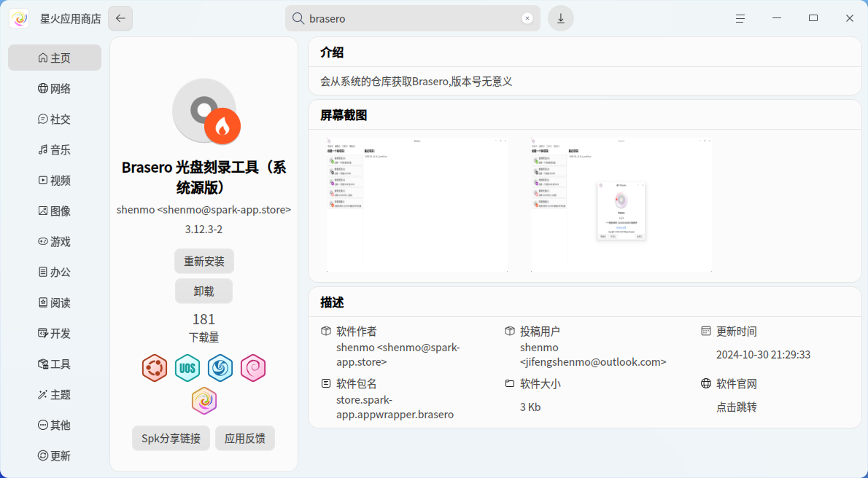
Task: Open the hamburger main menu
Action: pyautogui.click(x=740, y=18)
